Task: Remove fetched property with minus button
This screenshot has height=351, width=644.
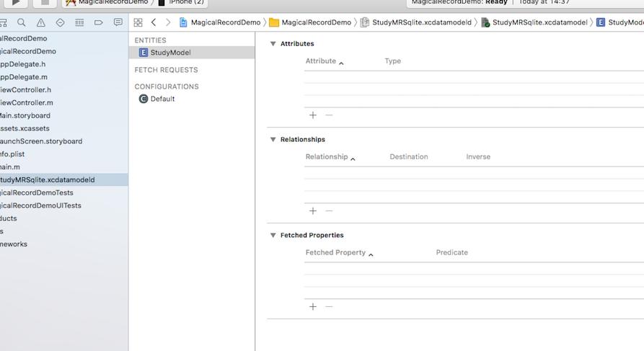Action: (x=329, y=306)
